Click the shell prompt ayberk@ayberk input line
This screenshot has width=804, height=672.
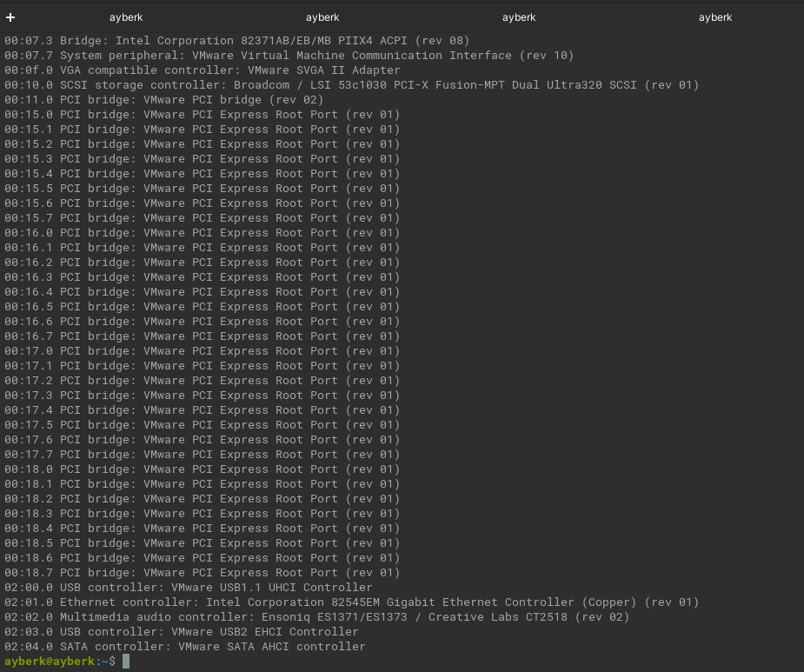[67, 662]
